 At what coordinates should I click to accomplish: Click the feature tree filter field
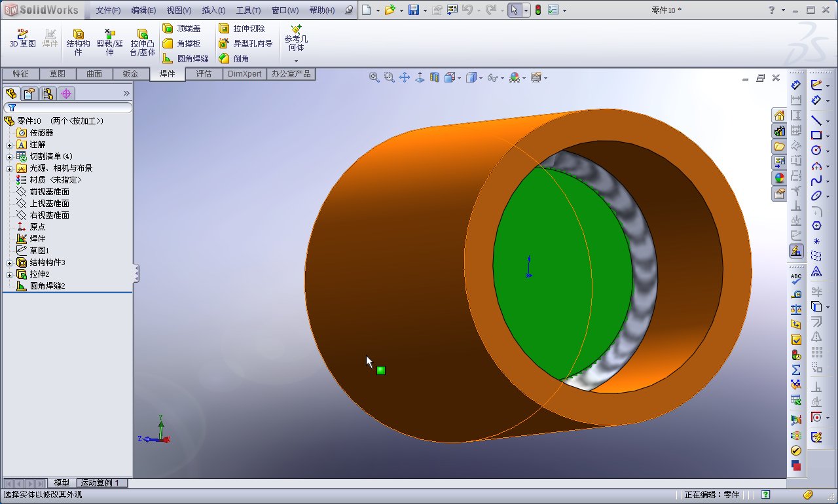(68, 107)
